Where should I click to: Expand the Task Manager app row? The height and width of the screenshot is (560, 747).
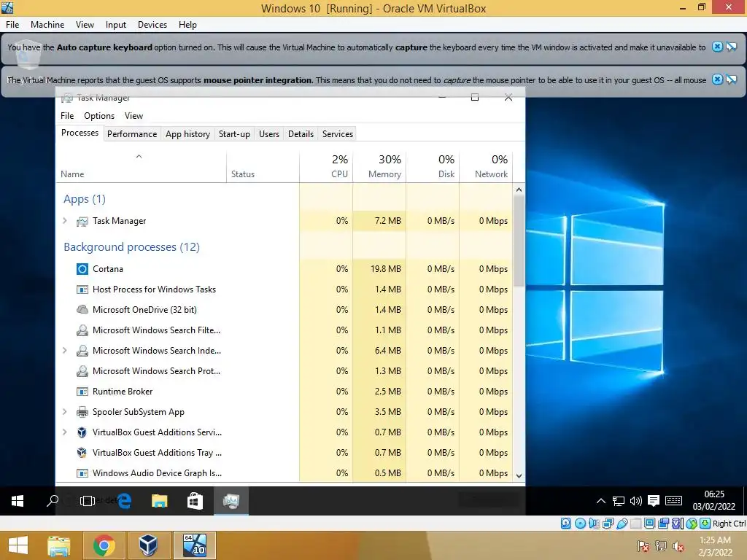(65, 220)
